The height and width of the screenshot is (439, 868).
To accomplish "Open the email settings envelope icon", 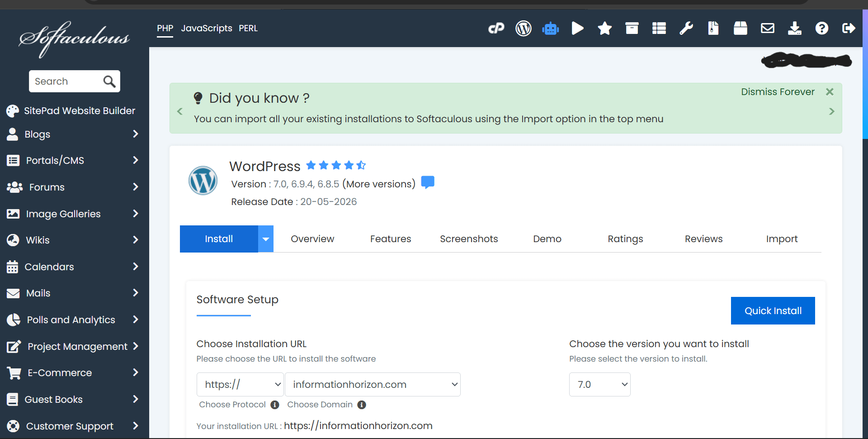I will 768,29.
